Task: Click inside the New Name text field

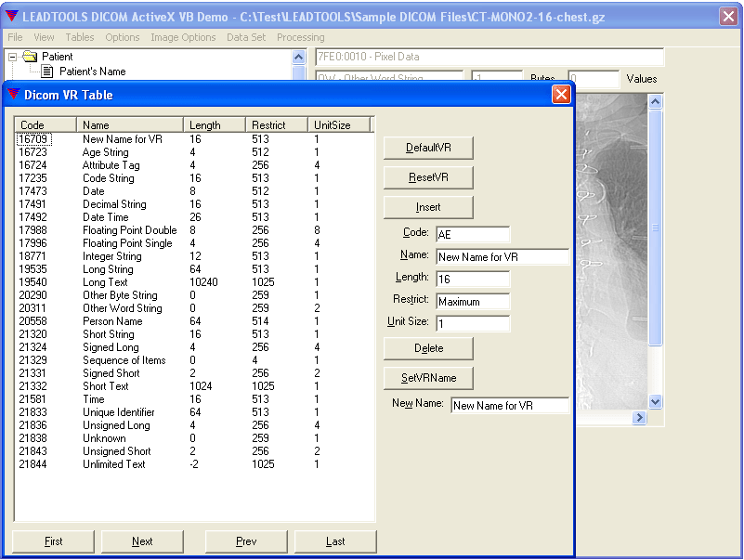Action: (509, 405)
